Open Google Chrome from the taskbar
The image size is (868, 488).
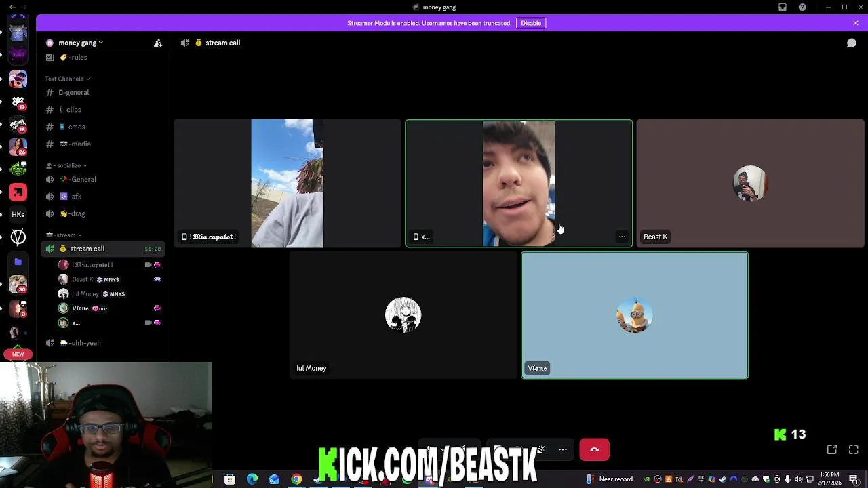click(296, 479)
